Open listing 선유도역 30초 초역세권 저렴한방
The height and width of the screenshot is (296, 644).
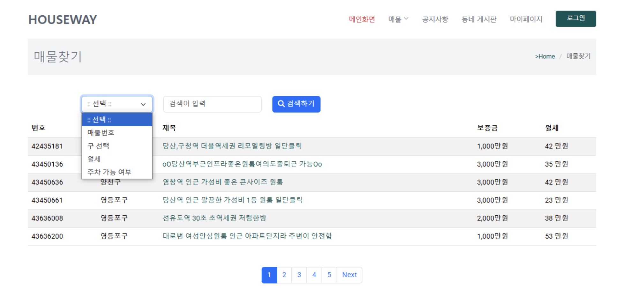coord(214,218)
